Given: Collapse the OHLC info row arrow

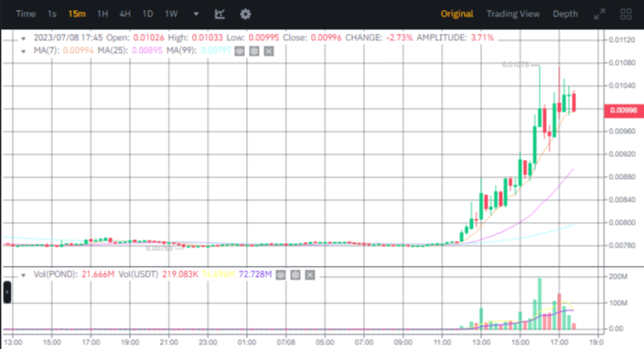Looking at the screenshot, I should pyautogui.click(x=24, y=38).
